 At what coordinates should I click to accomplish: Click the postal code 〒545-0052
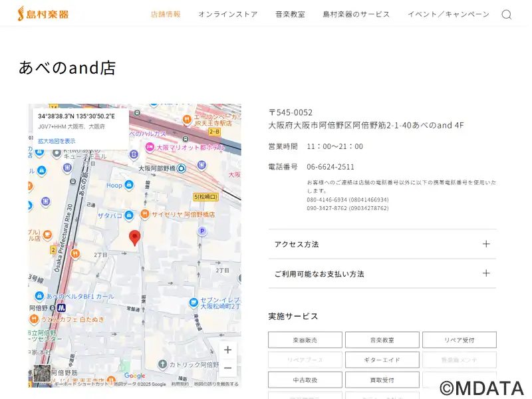(x=291, y=112)
